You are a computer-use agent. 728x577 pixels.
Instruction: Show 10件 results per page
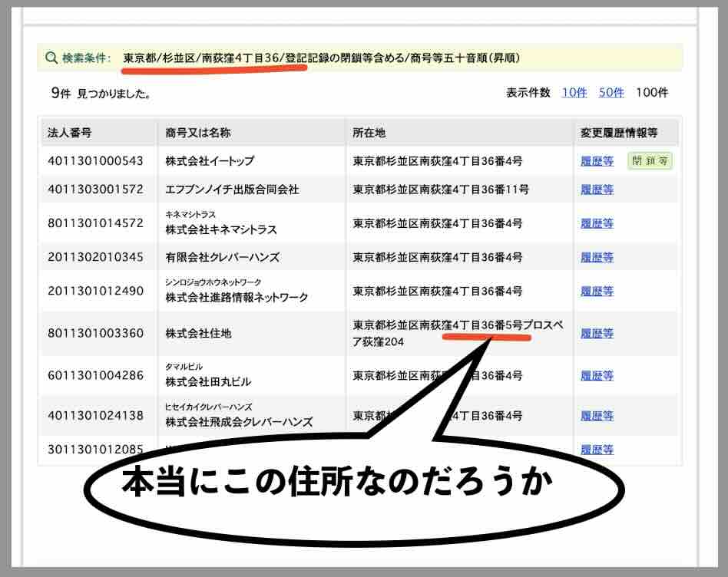pyautogui.click(x=574, y=93)
